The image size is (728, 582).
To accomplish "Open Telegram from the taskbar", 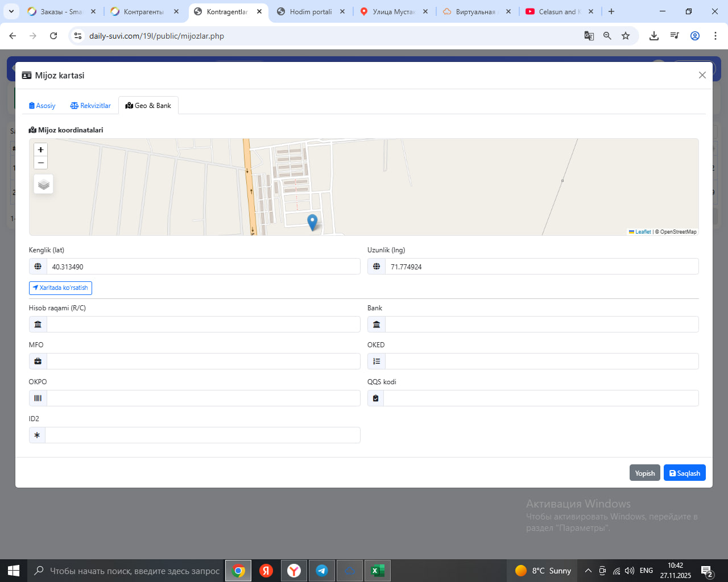I will [322, 571].
